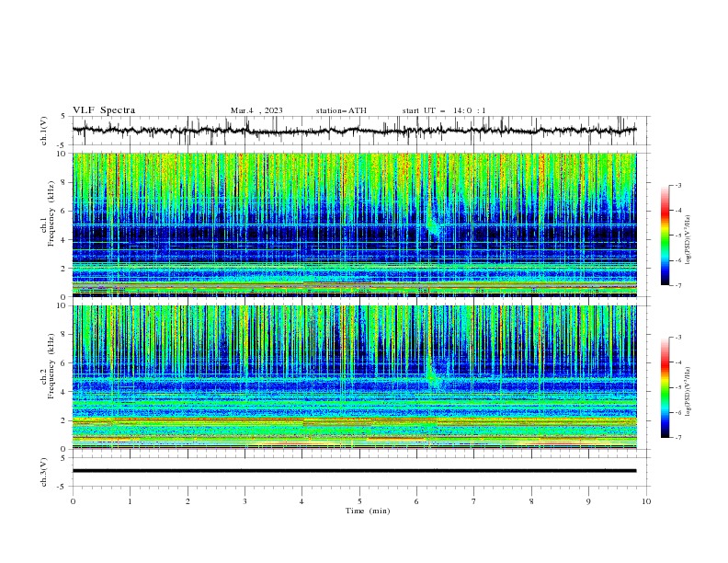Pick the ch.1 PSD color scale bar
The height and width of the screenshot is (563, 728).
click(665, 236)
